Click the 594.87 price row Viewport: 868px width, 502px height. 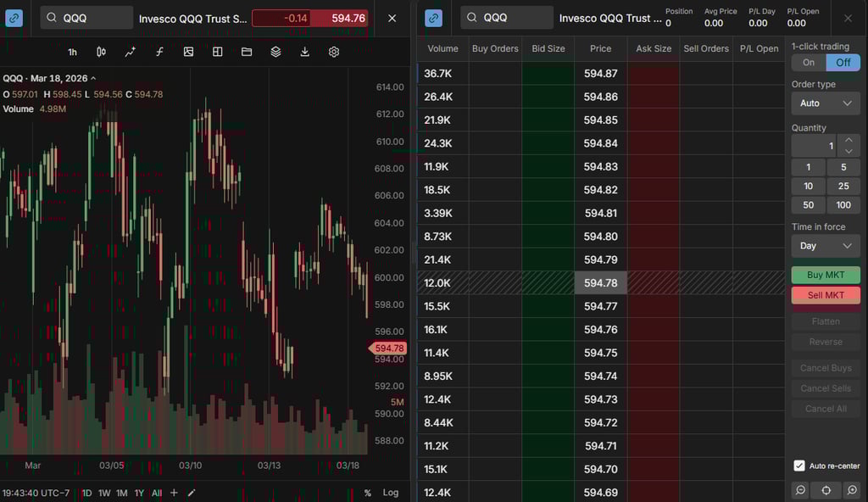[x=601, y=73]
